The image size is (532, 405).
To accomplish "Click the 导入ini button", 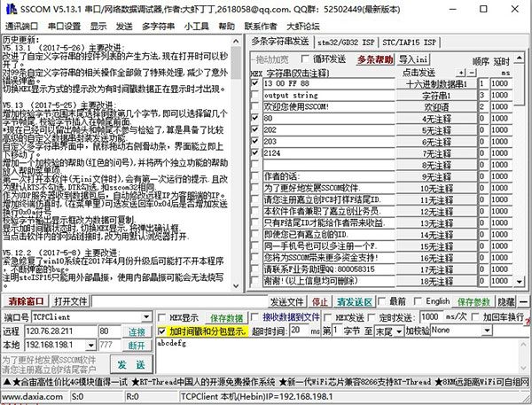I will tap(413, 59).
